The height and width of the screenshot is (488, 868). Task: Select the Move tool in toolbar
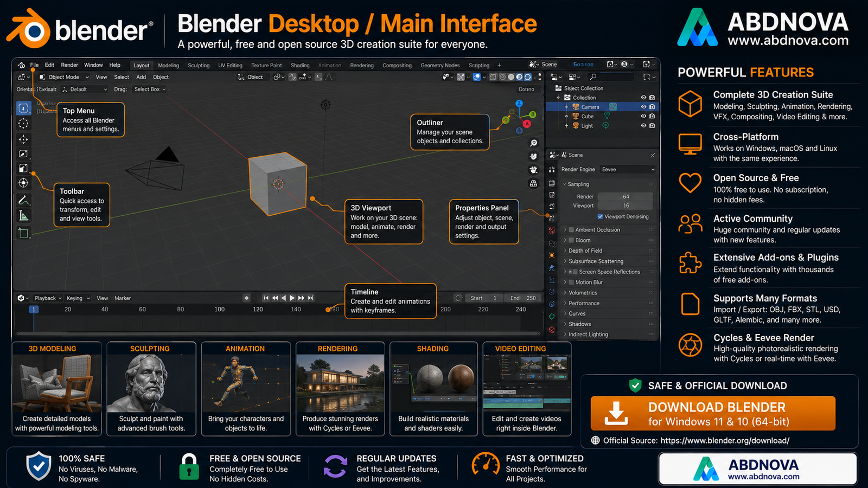coord(23,139)
